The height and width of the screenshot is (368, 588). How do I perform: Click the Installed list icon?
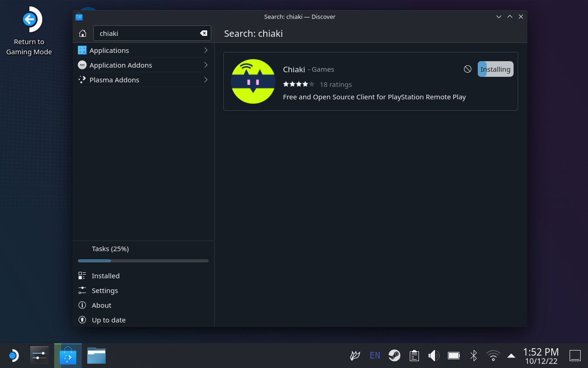(82, 276)
